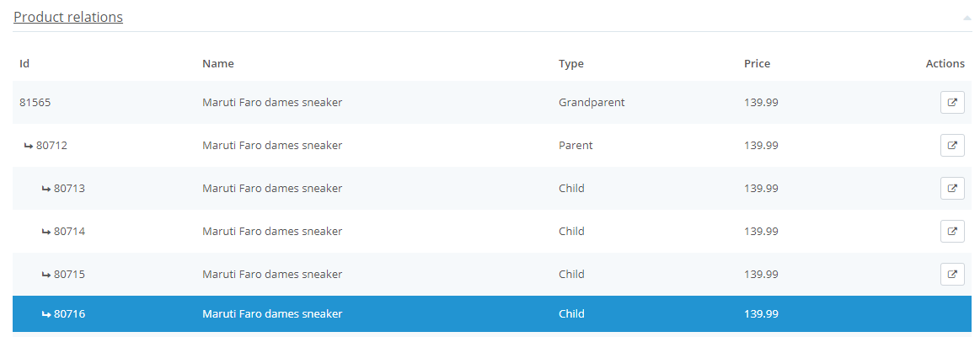Click the child arrow icon beside 80714
Screen dimensions: 980x337
point(46,232)
